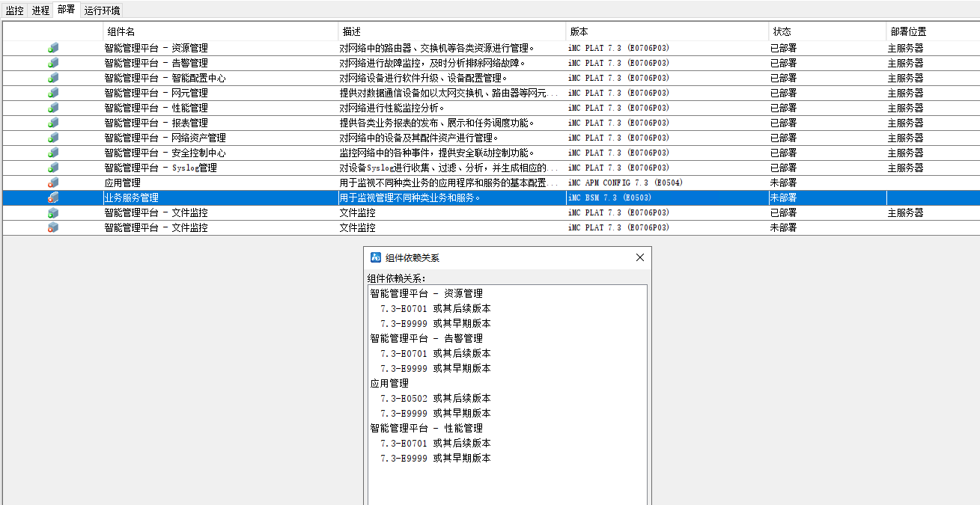Close the 组件依赖关系 dialog

(639, 257)
